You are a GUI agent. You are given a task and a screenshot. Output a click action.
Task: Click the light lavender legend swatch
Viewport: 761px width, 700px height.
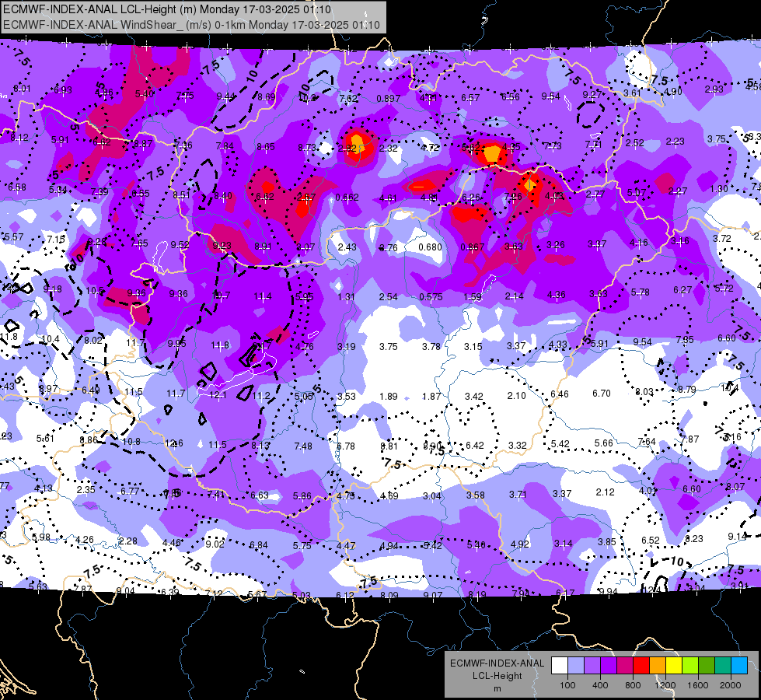pos(575,666)
